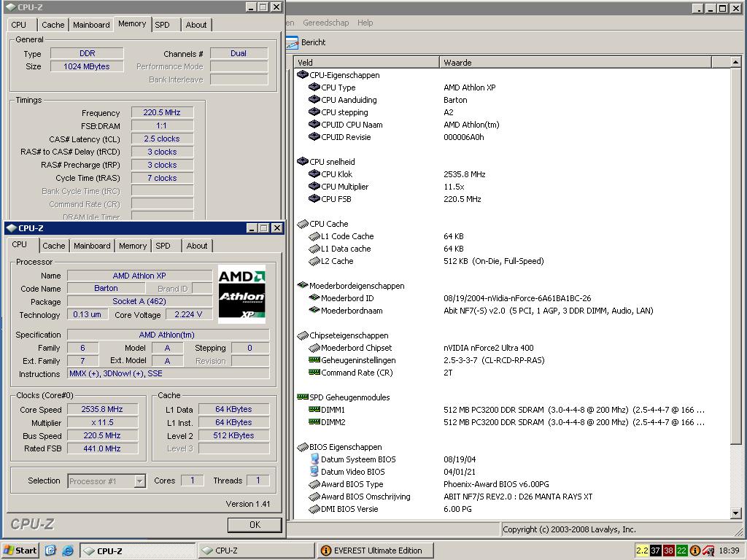Open SPD tab in back CPU-Z window
This screenshot has height=560, width=747.
[162, 25]
